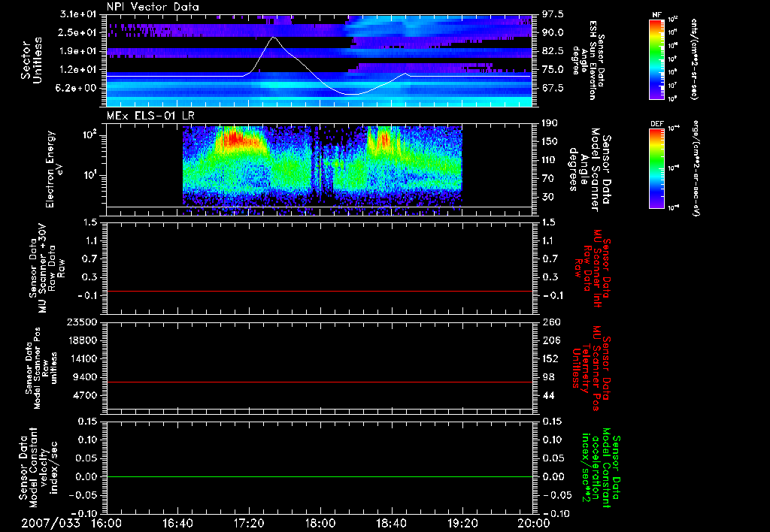Click the NF rainbow color bar
Image resolution: width=770 pixels, height=532 pixels.
pyautogui.click(x=656, y=59)
